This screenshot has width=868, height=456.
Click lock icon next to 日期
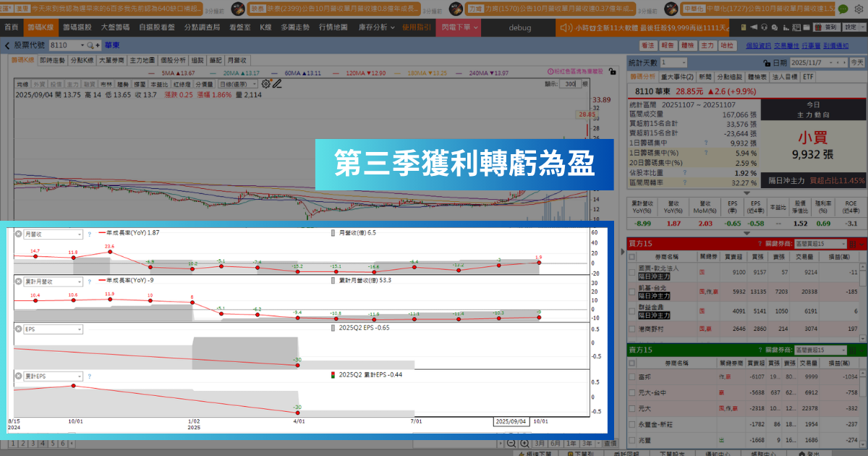click(767, 63)
